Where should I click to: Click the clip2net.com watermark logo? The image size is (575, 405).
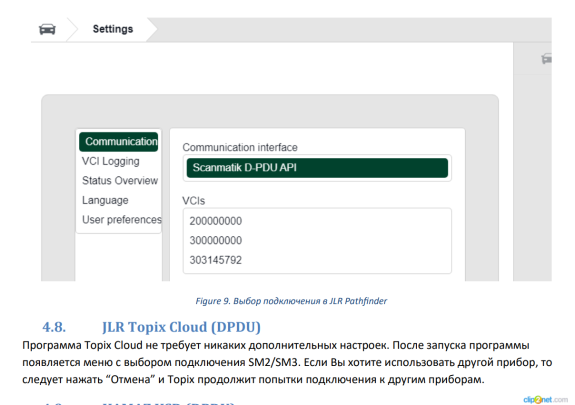(x=545, y=399)
